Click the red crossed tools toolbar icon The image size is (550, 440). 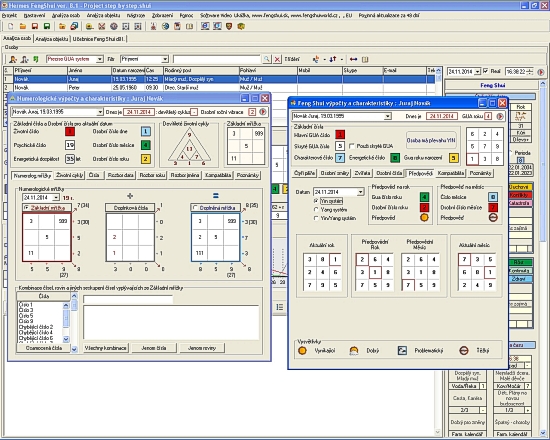tap(102, 26)
